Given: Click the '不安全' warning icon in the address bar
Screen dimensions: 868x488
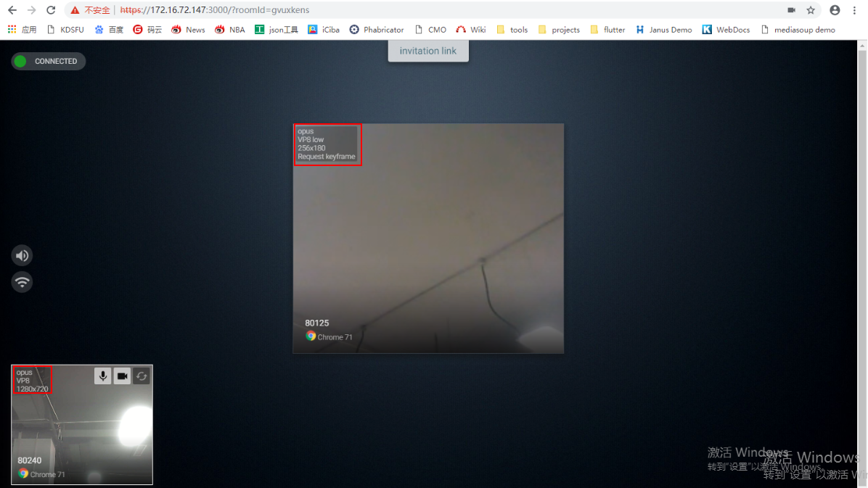Looking at the screenshot, I should click(x=75, y=10).
